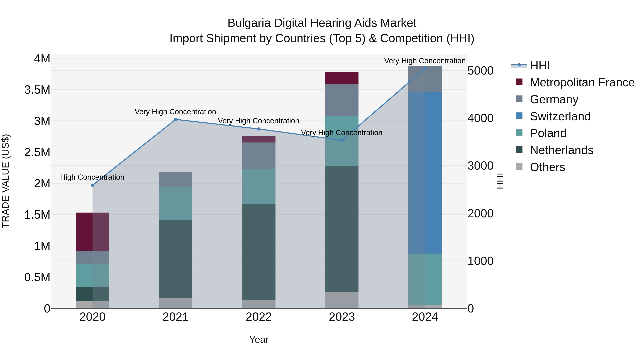Click the 2024 Switzerland bar segment

[425, 173]
